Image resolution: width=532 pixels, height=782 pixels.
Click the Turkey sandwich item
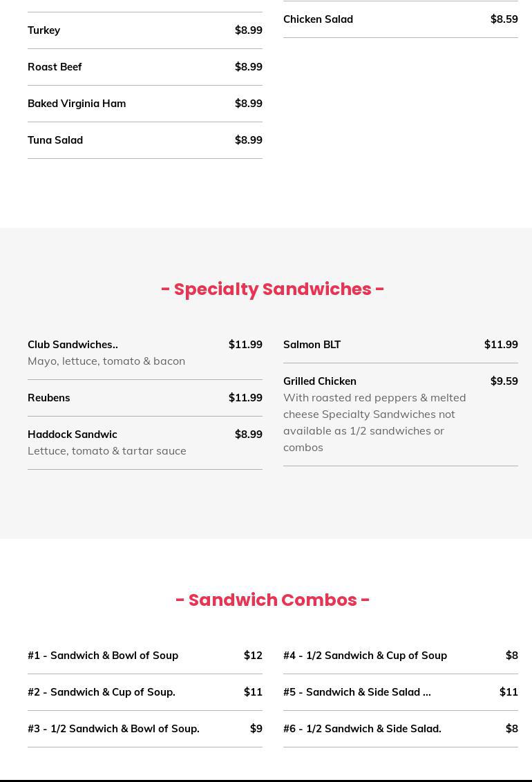(44, 30)
